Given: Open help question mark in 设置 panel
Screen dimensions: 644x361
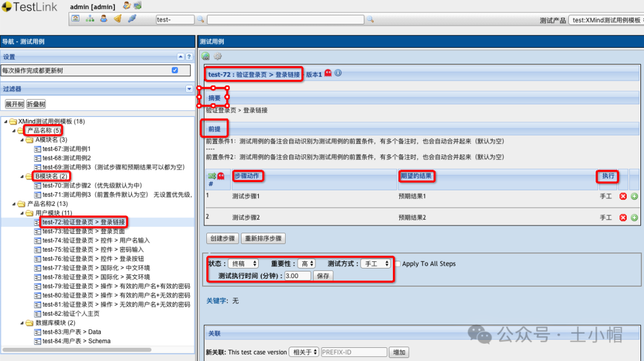Looking at the screenshot, I should [189, 57].
